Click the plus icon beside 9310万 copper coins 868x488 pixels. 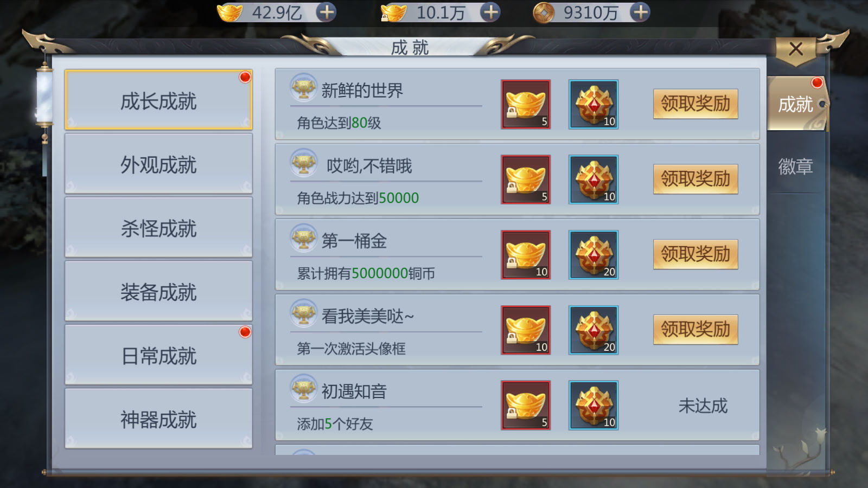pos(640,12)
